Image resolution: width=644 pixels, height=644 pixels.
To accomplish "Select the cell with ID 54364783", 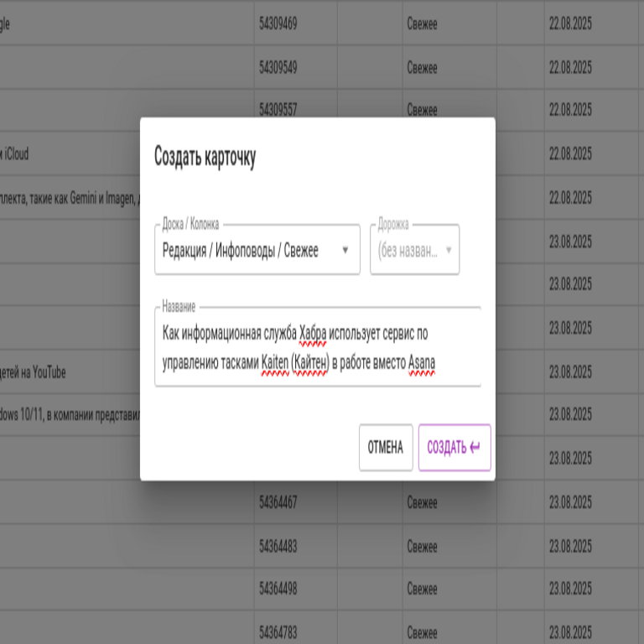I will pos(278,631).
